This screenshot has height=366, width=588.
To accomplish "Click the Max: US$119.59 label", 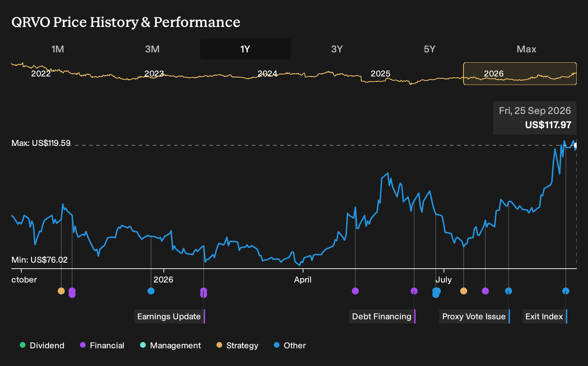I will pyautogui.click(x=41, y=143).
